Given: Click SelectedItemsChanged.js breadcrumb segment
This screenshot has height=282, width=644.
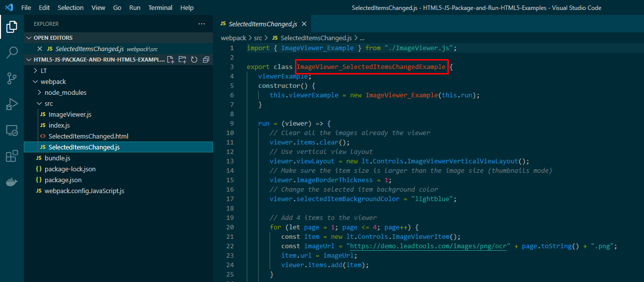Looking at the screenshot, I should tap(316, 38).
